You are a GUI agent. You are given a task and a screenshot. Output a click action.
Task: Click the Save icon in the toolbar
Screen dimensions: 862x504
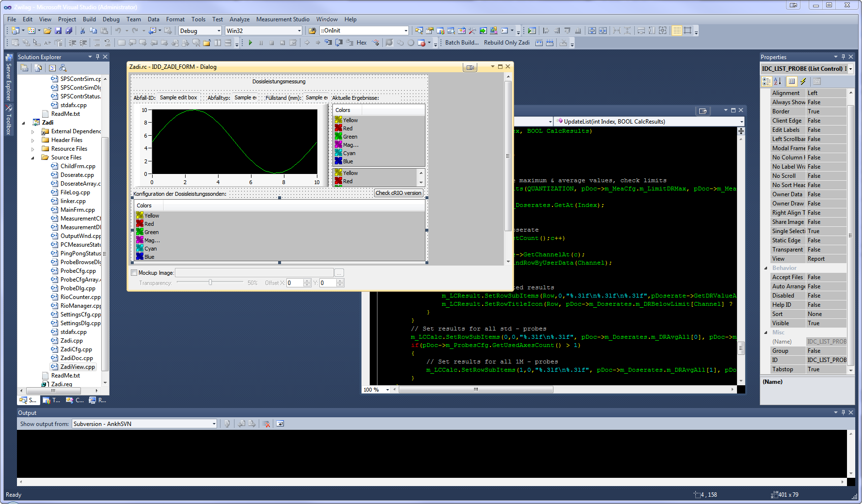pos(58,31)
